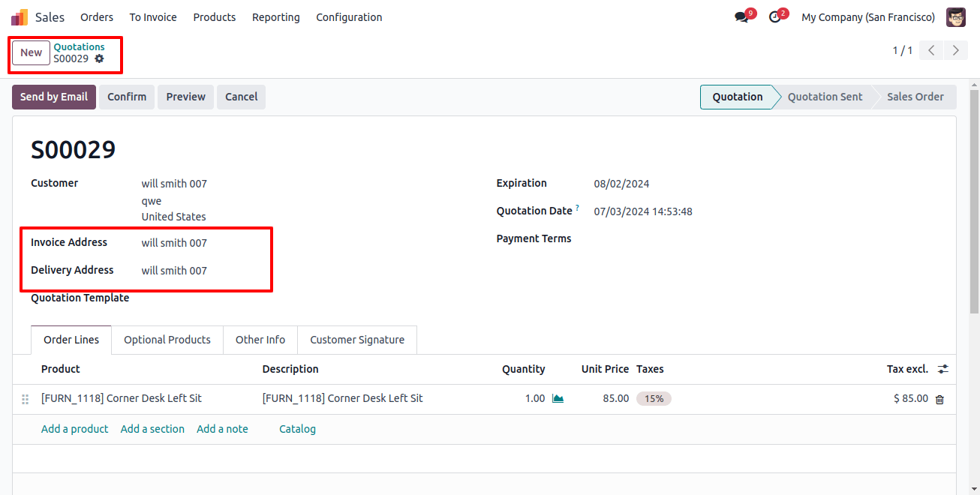The height and width of the screenshot is (495, 980).
Task: Select the Quotation status stage
Action: pyautogui.click(x=738, y=97)
